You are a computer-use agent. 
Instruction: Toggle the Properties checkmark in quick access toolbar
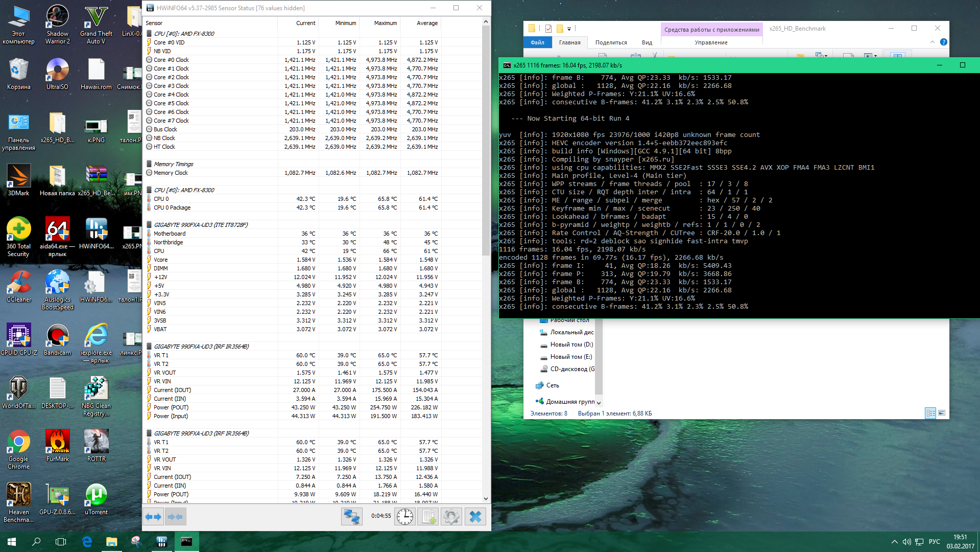tap(548, 29)
